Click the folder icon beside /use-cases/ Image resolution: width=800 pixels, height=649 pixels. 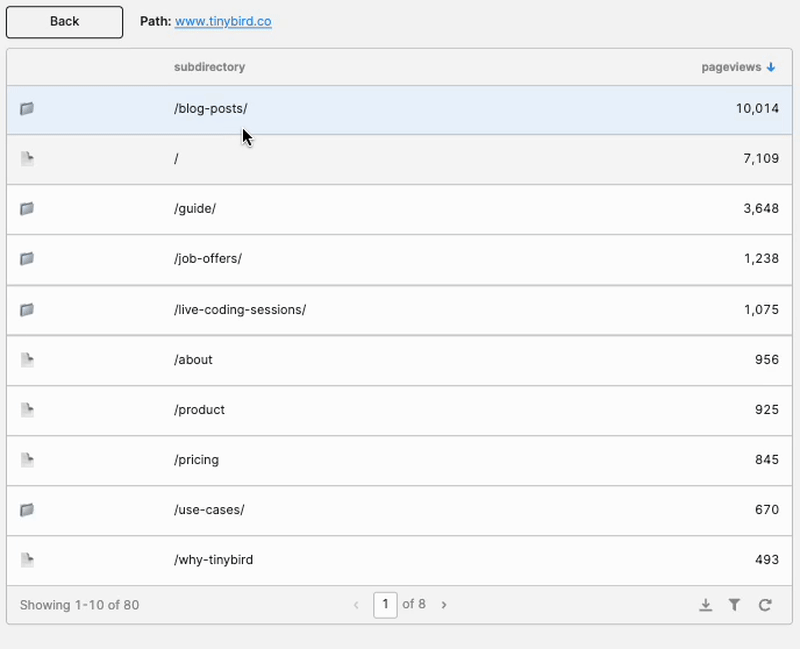(x=27, y=510)
